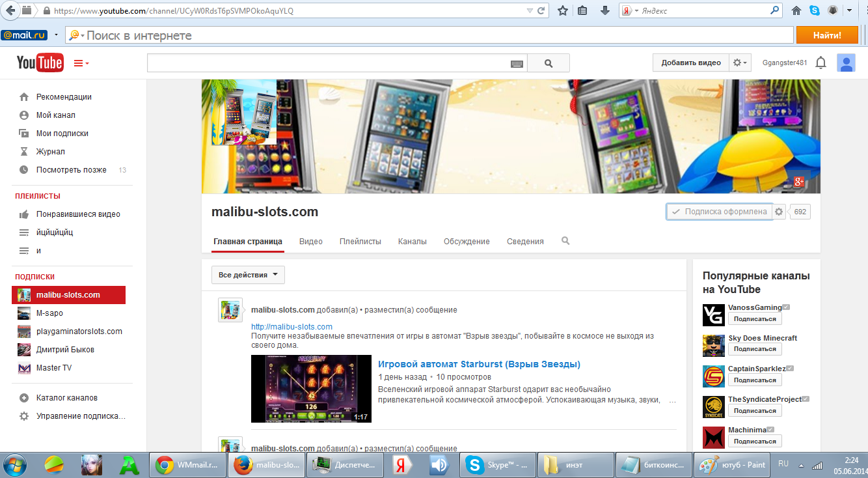
Task: Open Игровой автомат Starburst video title
Action: click(x=480, y=364)
